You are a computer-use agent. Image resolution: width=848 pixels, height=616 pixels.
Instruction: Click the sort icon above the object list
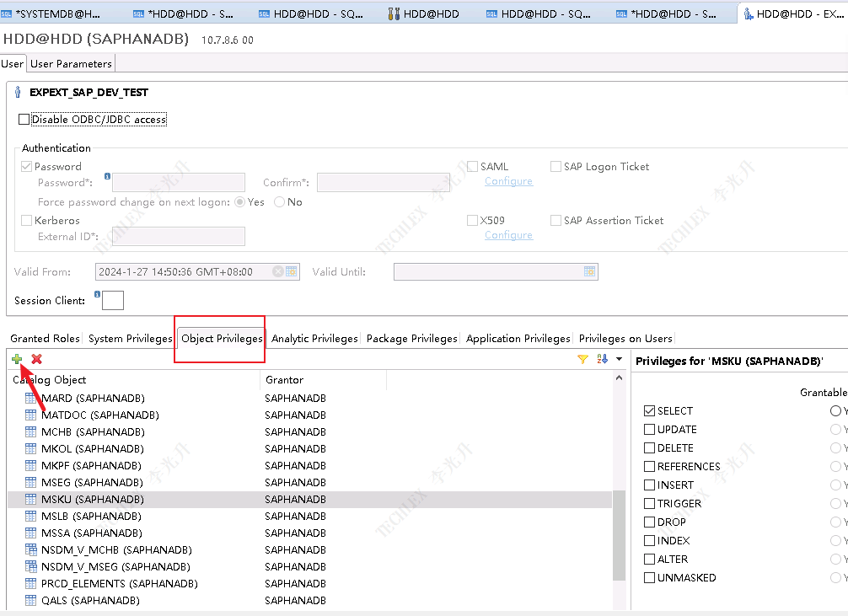pyautogui.click(x=603, y=359)
